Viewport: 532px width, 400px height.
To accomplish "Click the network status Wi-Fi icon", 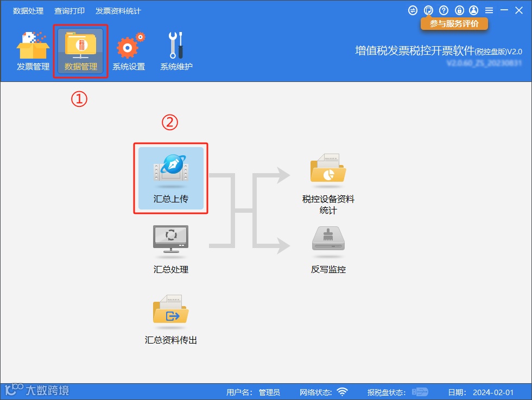I will click(x=343, y=392).
